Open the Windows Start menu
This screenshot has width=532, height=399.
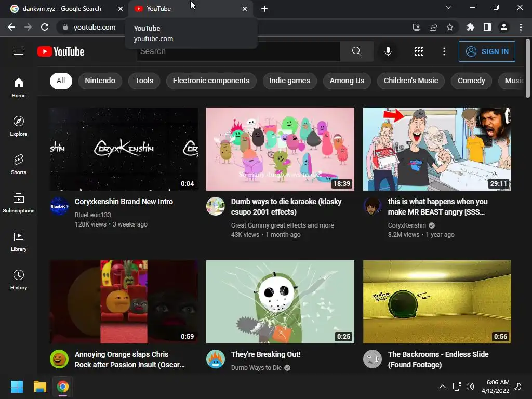(x=17, y=387)
